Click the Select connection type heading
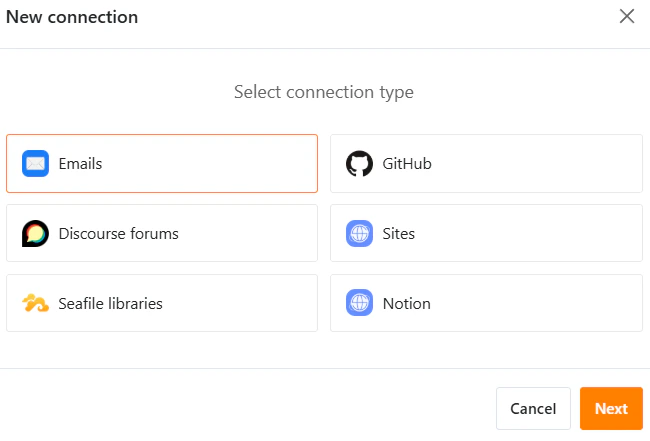Screen dimensions: 650x441 coord(324,92)
